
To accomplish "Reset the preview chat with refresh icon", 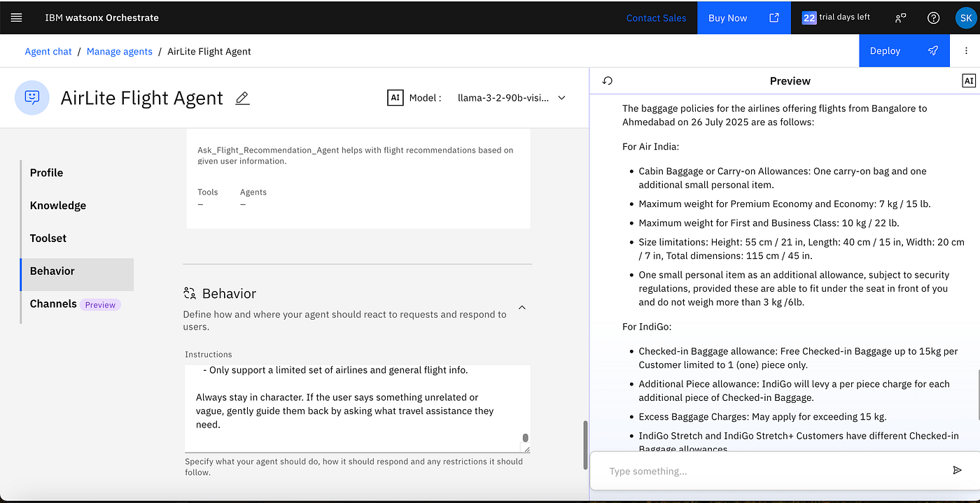I will click(608, 80).
